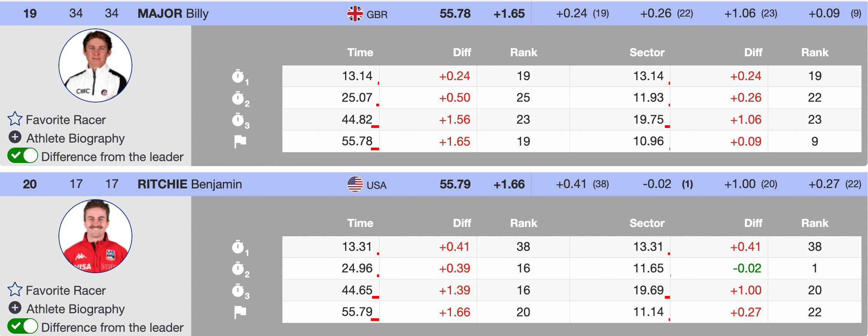Click Major's second intermediate stopwatch icon
Viewport: 868px width, 336px height.
239,98
